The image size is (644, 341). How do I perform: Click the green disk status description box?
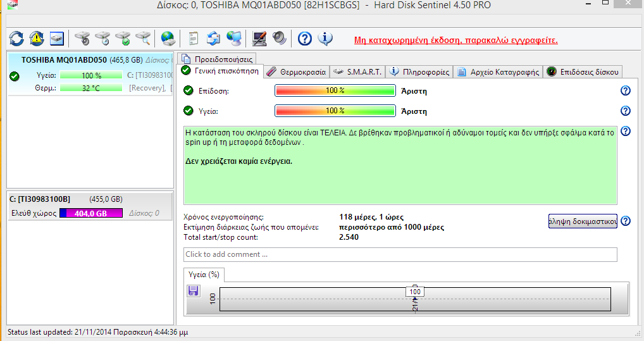400,165
